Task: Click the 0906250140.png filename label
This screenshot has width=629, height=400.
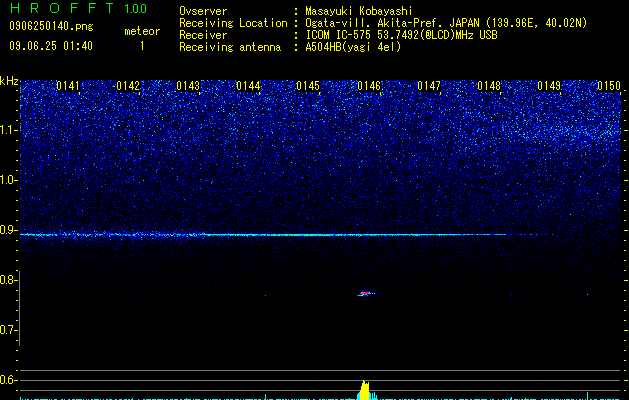Action: [x=51, y=26]
